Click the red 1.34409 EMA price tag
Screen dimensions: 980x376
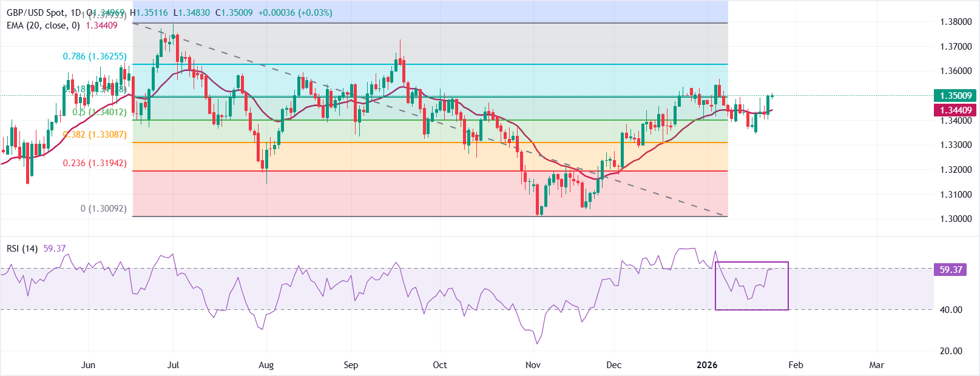pyautogui.click(x=956, y=110)
